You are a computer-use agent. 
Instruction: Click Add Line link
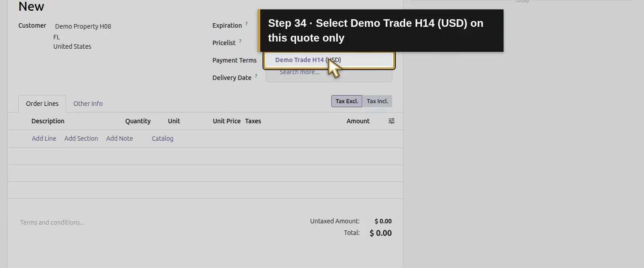pos(44,138)
